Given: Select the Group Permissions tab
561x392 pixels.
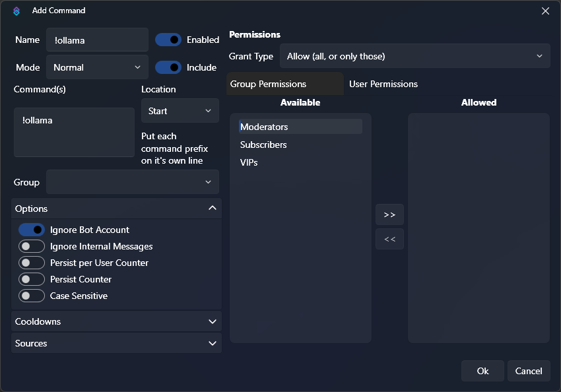Looking at the screenshot, I should coord(269,84).
